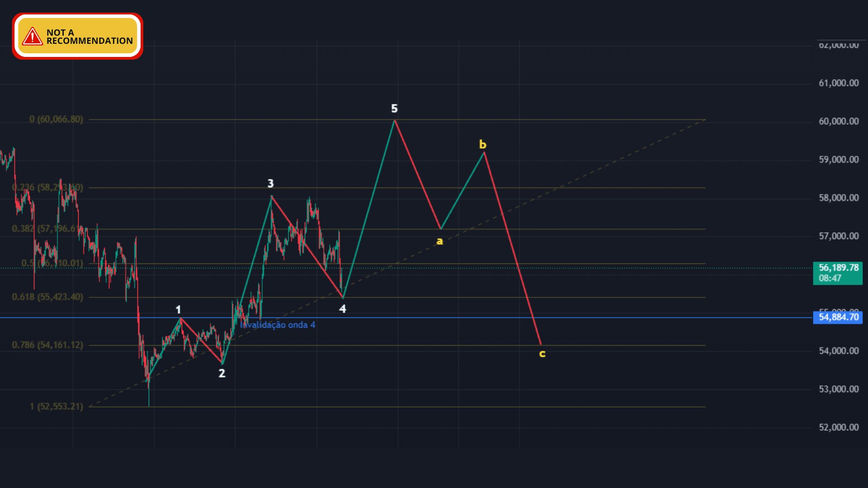This screenshot has height=488, width=868.
Task: Click the NOT A RECOMMENDATION badge
Action: click(78, 37)
